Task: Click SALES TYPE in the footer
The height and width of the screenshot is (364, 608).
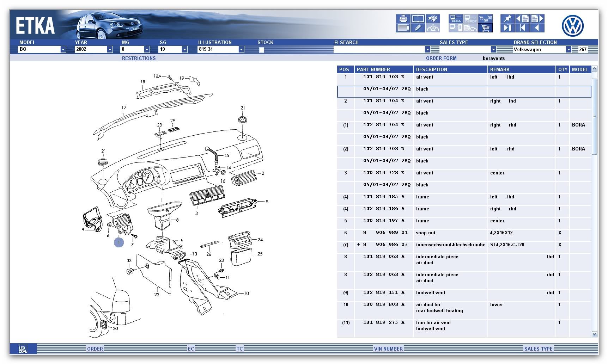Action: pyautogui.click(x=539, y=349)
